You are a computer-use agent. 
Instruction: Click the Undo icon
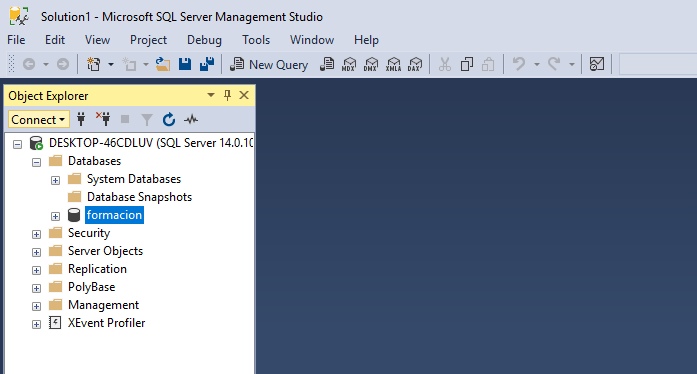coord(519,64)
